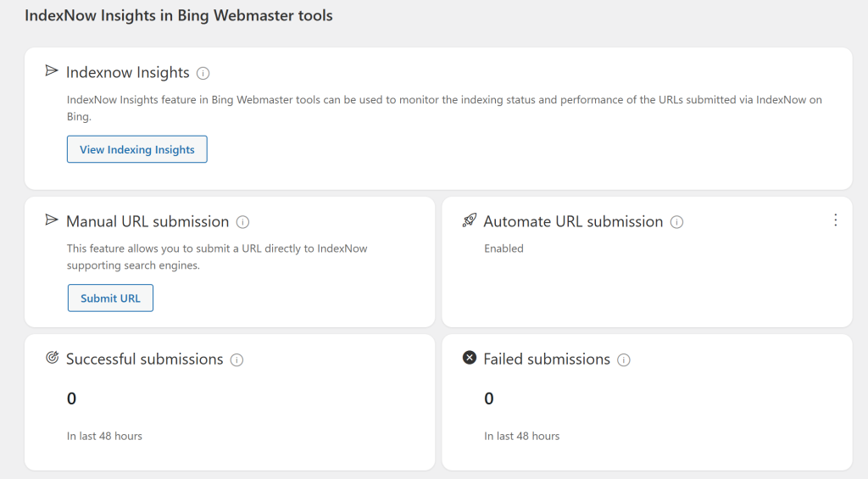Viewport: 868px width, 479px height.
Task: Click the 'IndexNow Insights in Bing Webmaster tools' heading
Action: (x=179, y=15)
